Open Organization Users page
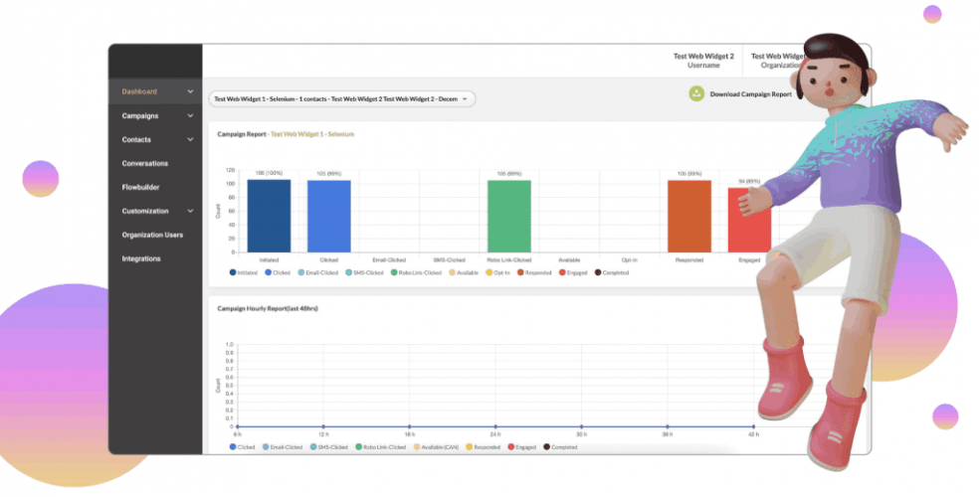 click(x=152, y=235)
